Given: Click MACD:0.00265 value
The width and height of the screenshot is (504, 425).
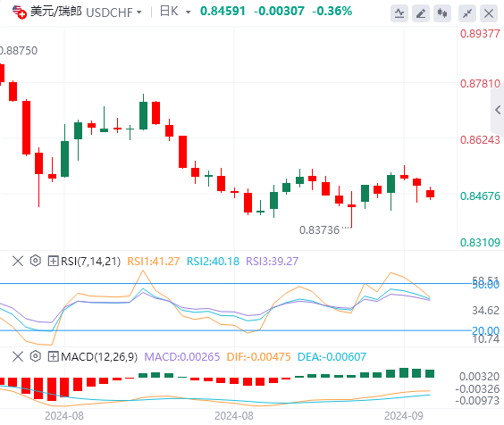Looking at the screenshot, I should pyautogui.click(x=182, y=357).
